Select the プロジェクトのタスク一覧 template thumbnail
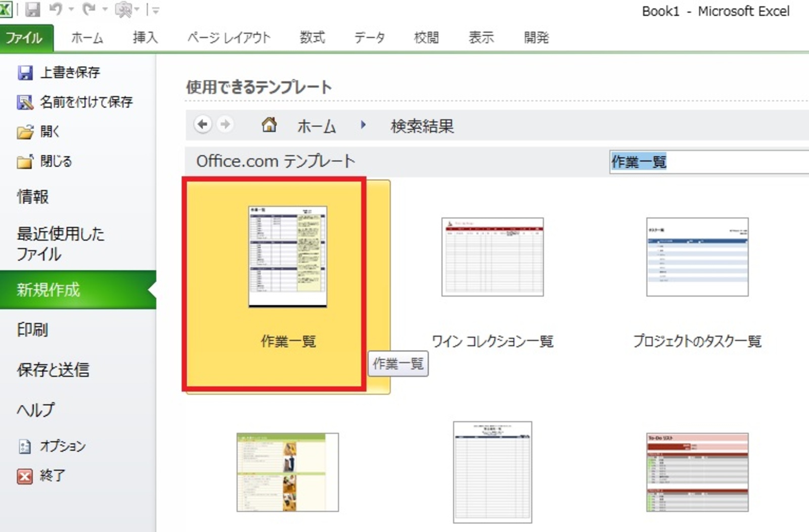The height and width of the screenshot is (532, 809). (697, 257)
